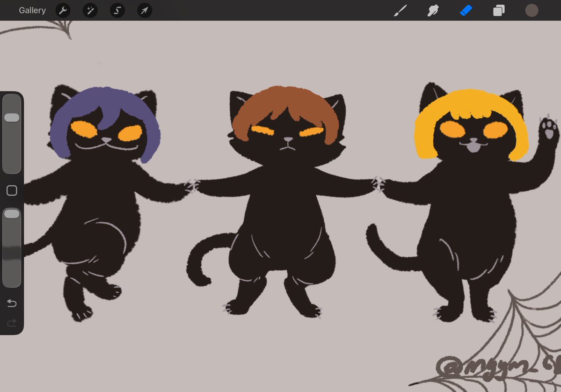Return to the Gallery
Viewport: 561px width, 392px height.
coord(32,10)
